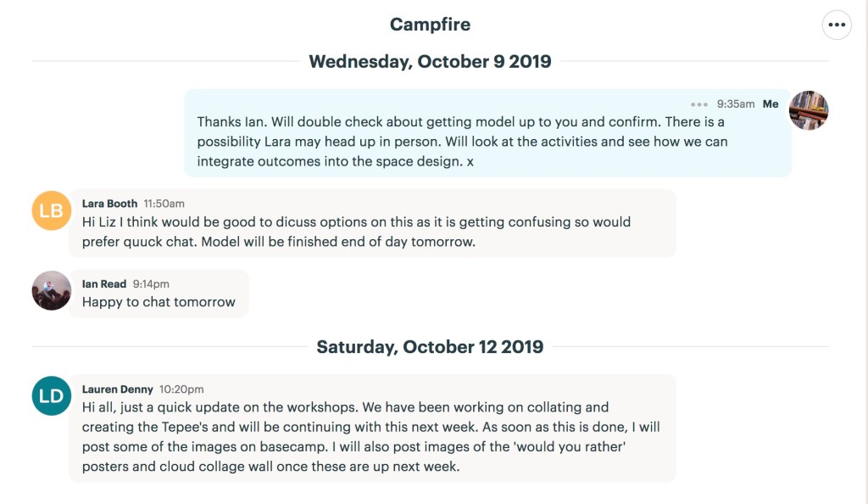
Task: Click the Me label on the message
Action: click(x=771, y=104)
